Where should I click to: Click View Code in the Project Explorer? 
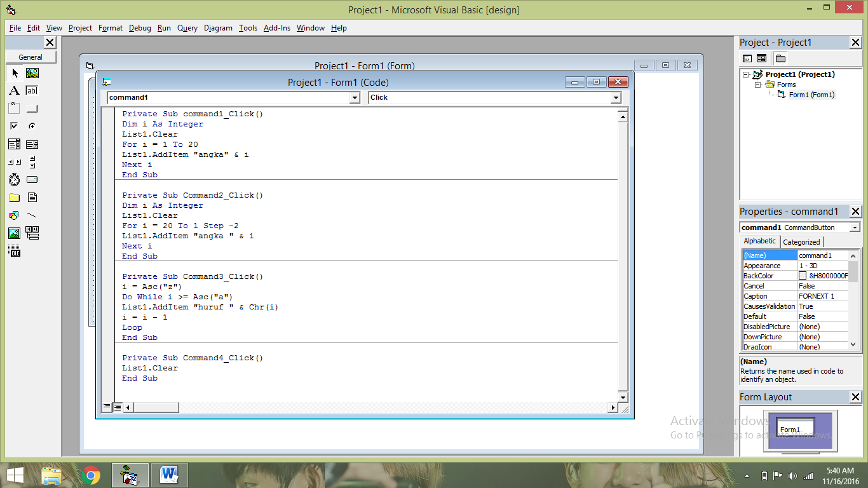click(747, 58)
